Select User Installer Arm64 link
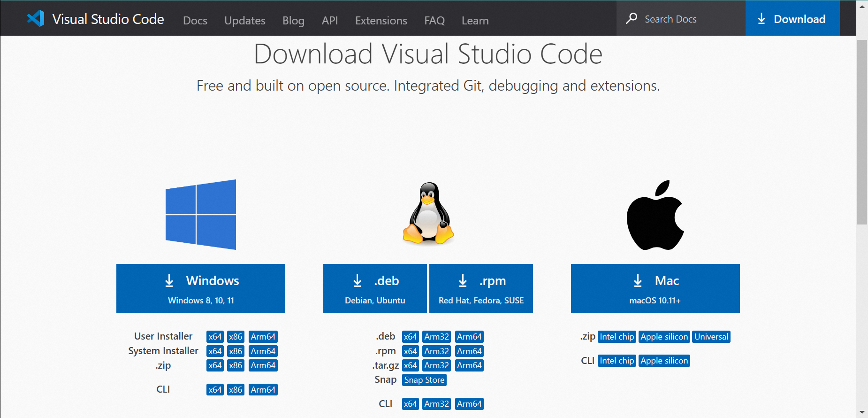The width and height of the screenshot is (868, 418). [x=263, y=337]
